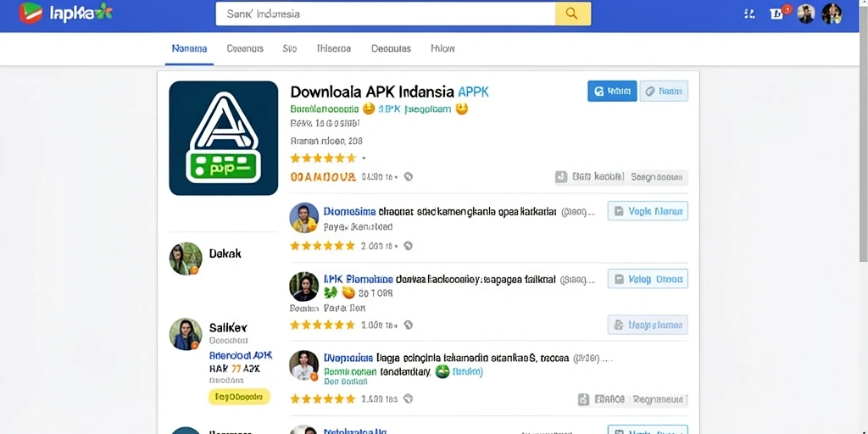868x434 pixels.
Task: Open the first user avatar in header
Action: click(805, 14)
